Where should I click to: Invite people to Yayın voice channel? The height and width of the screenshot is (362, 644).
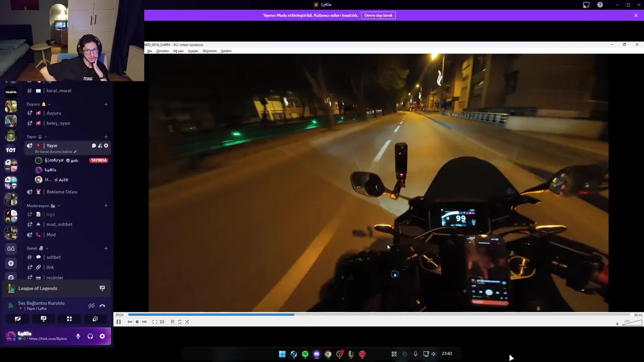point(100,146)
